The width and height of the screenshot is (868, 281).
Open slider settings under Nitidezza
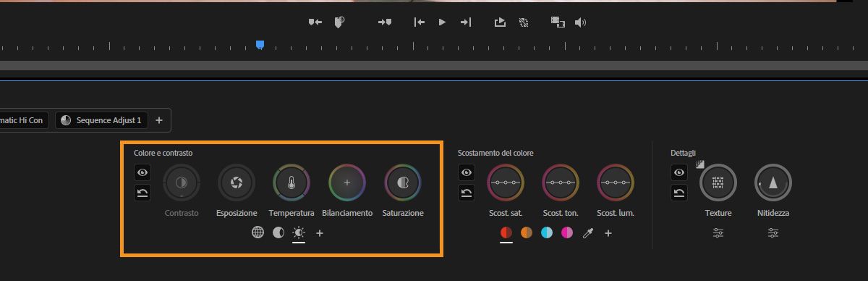[x=773, y=232]
